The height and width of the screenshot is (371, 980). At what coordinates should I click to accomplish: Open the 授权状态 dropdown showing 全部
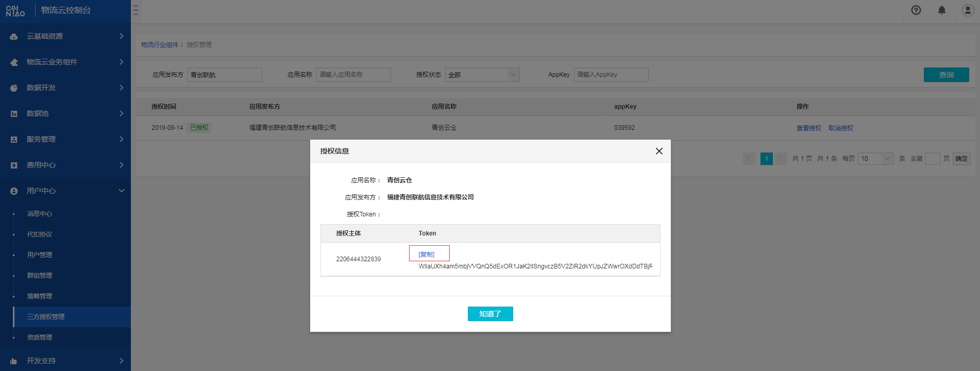[x=482, y=75]
